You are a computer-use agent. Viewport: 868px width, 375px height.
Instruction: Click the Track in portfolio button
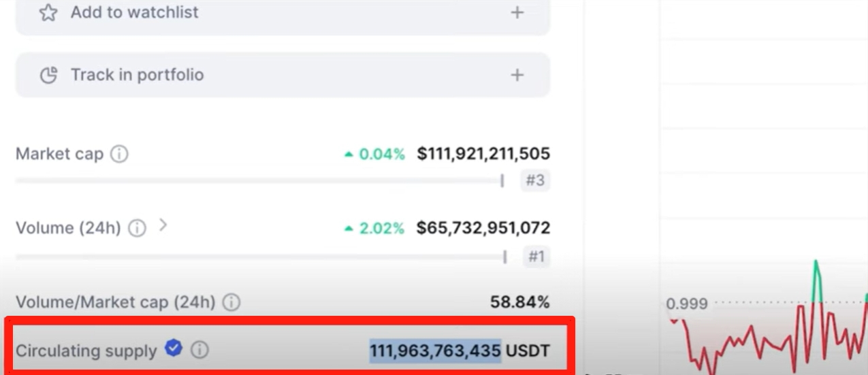click(x=283, y=75)
